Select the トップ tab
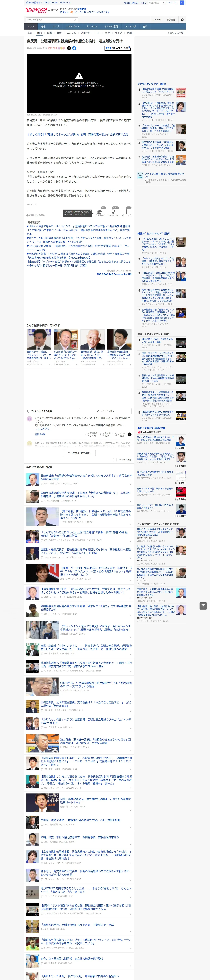Screen dimensions: 210x980 coord(31,27)
